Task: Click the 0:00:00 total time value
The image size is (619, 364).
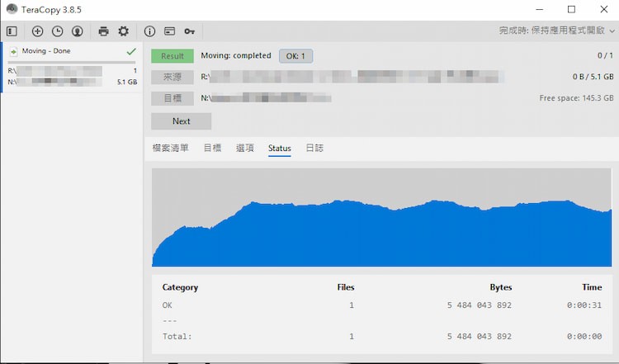Action: pyautogui.click(x=584, y=337)
